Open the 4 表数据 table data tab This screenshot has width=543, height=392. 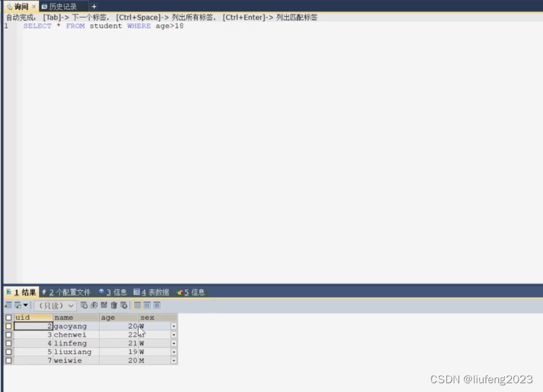tap(151, 292)
